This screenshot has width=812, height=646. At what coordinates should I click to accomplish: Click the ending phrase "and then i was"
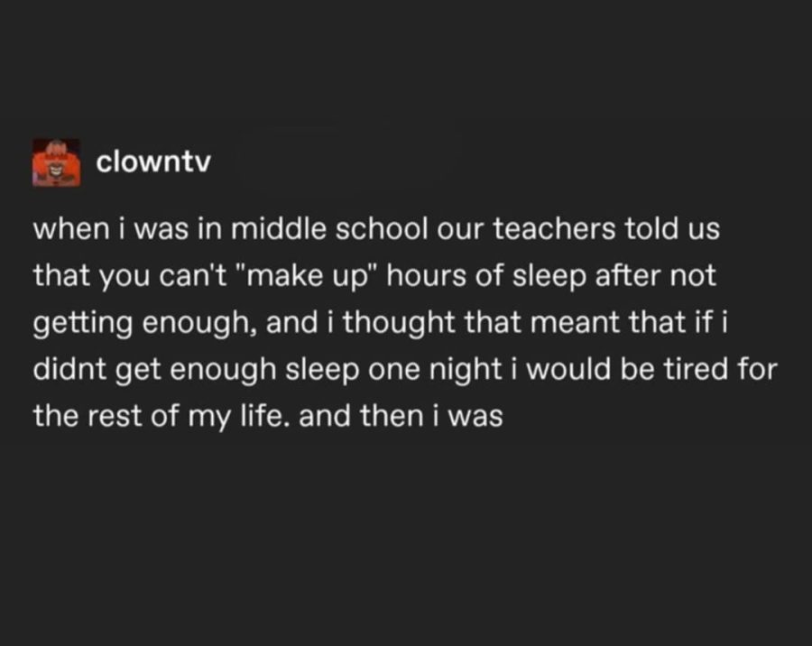tap(401, 416)
